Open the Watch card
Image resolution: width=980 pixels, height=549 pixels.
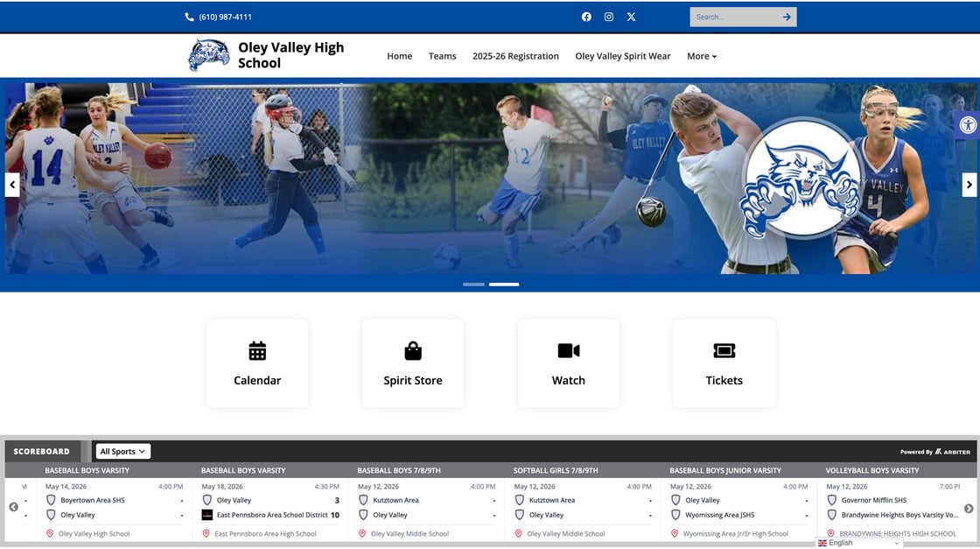(568, 364)
